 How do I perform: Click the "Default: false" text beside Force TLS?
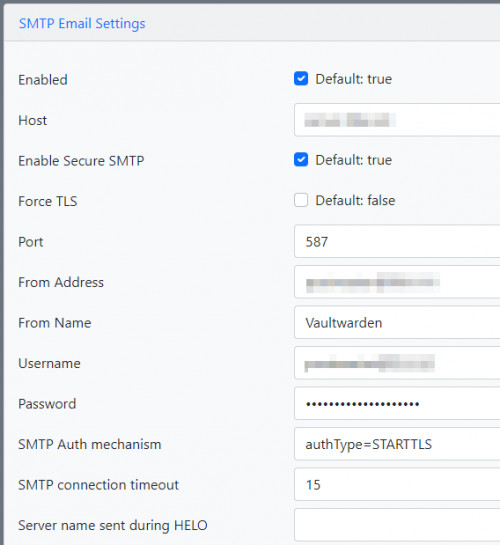click(x=355, y=201)
